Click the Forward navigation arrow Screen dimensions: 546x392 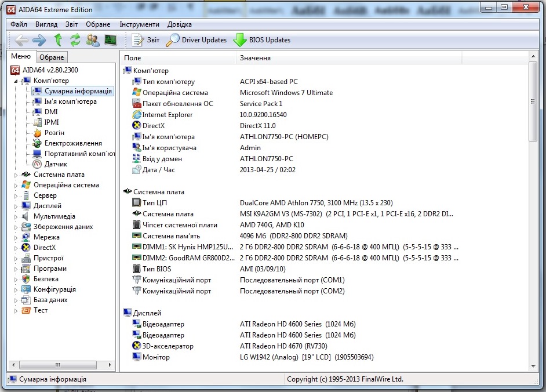(x=39, y=40)
